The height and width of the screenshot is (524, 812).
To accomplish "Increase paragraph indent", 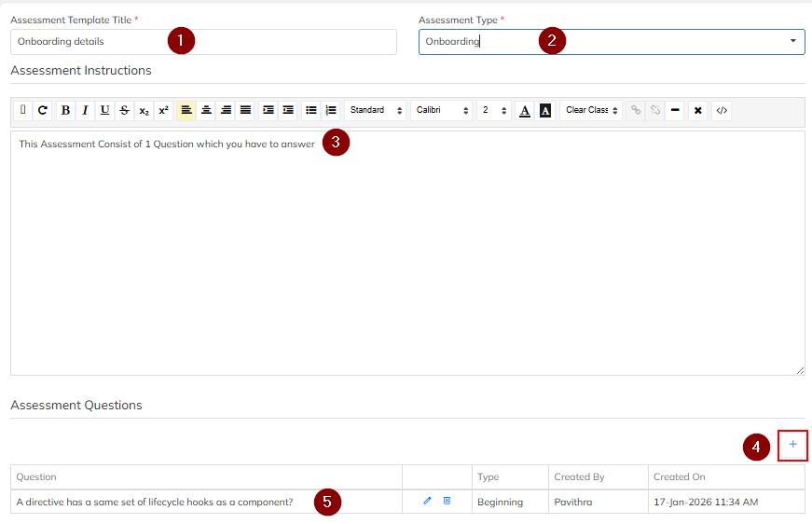I will tap(268, 110).
